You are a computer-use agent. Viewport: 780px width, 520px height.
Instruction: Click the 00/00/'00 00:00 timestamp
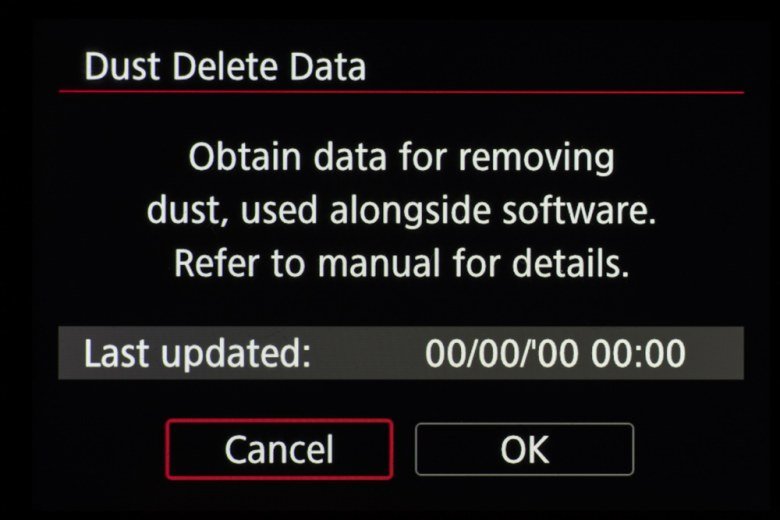(555, 353)
